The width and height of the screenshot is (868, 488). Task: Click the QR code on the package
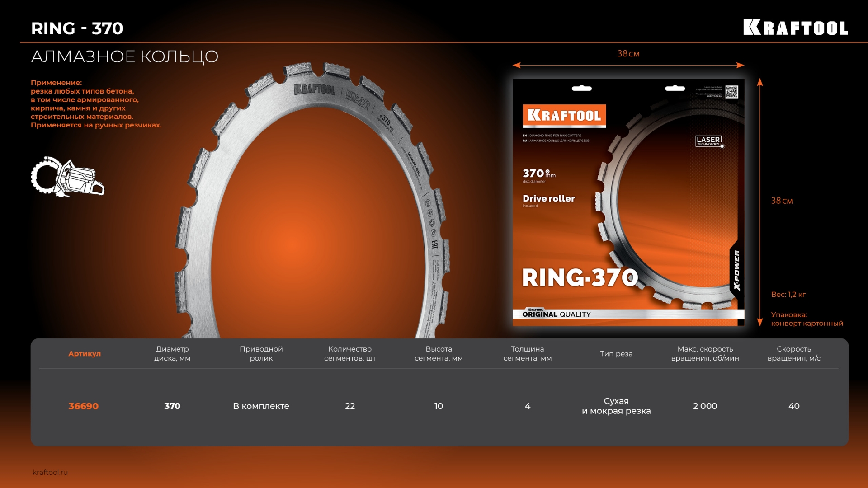coord(731,92)
